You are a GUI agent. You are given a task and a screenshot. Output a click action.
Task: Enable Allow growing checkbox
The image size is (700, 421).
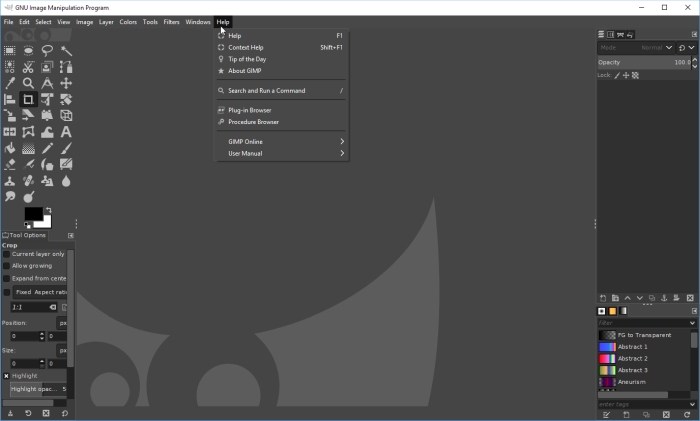pos(6,266)
